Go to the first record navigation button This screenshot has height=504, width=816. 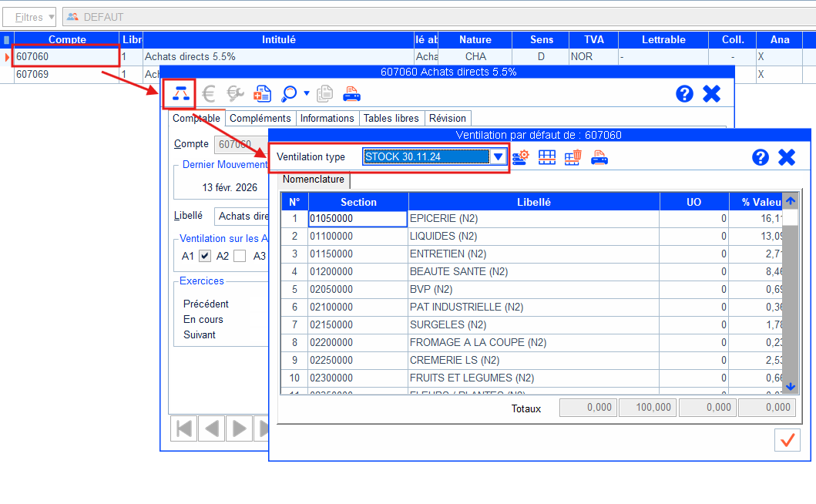point(183,428)
